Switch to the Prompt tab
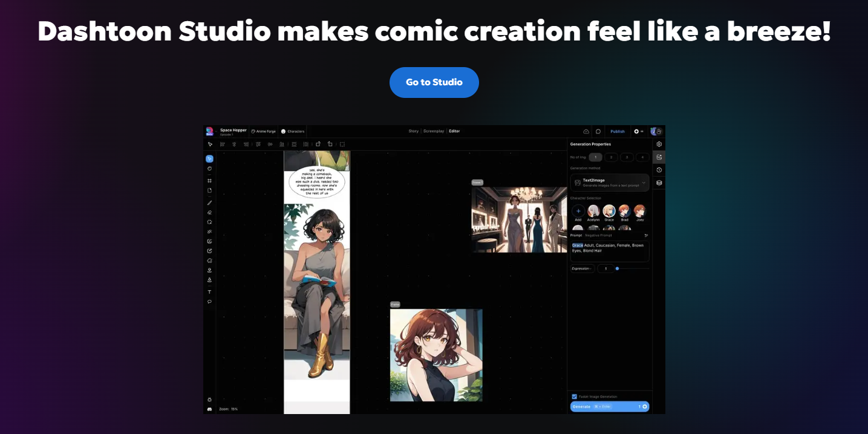The height and width of the screenshot is (434, 868). tap(576, 235)
